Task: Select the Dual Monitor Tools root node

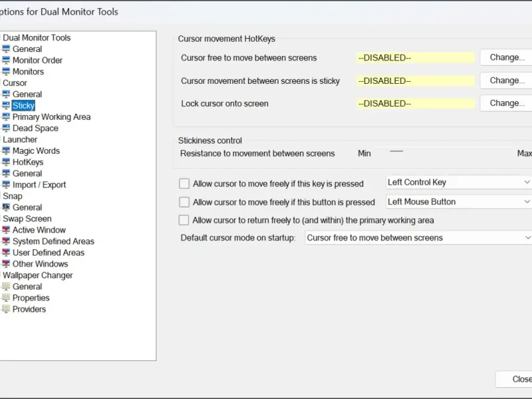Action: coord(37,38)
